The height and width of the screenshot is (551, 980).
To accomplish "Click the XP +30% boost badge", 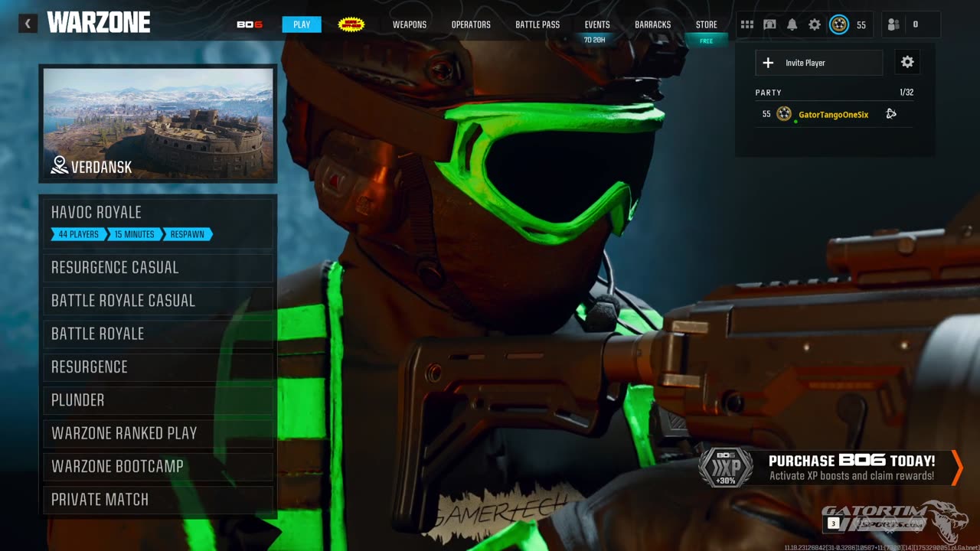I will point(726,468).
